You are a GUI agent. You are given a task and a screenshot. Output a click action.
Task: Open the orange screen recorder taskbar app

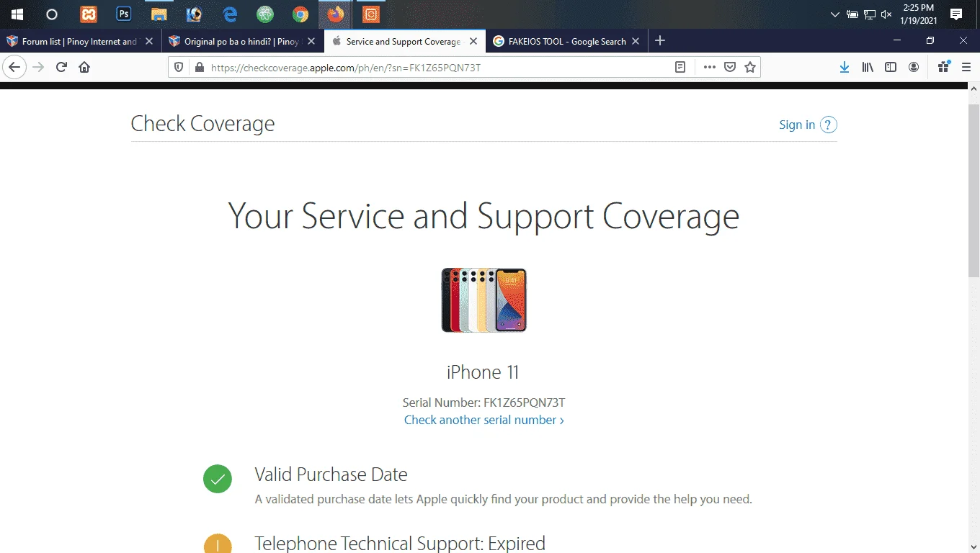[371, 14]
